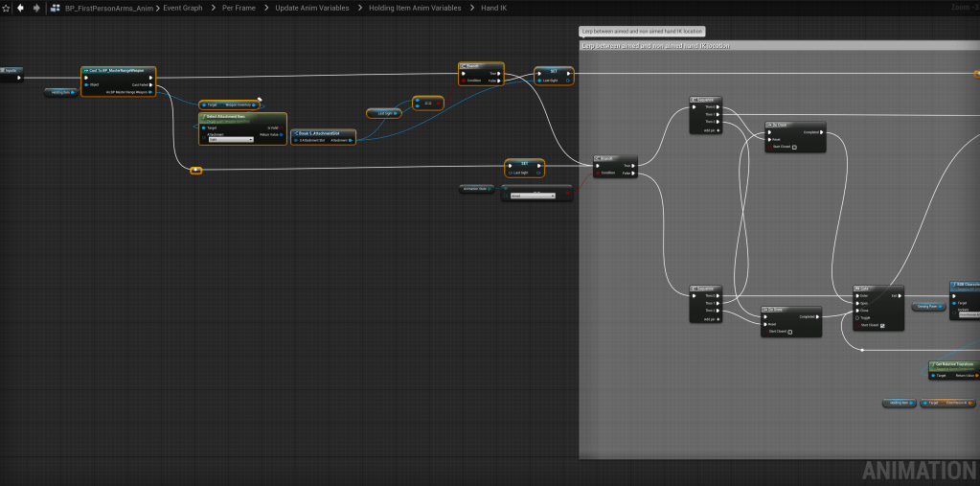Click the favorite star icon in breadcrumb bar

[x=7, y=8]
